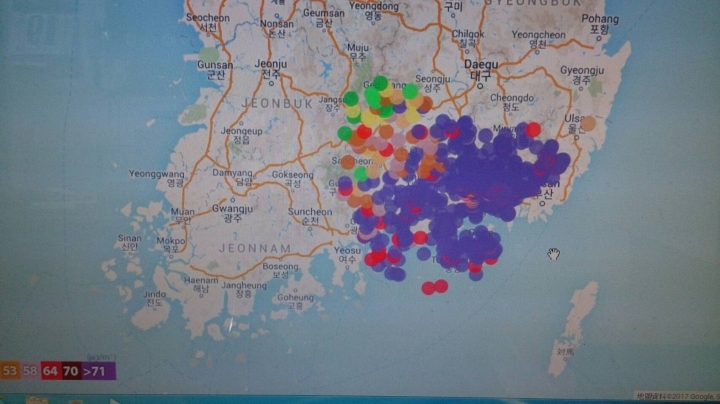Open the ©2017 Google map data attribution

(677, 396)
